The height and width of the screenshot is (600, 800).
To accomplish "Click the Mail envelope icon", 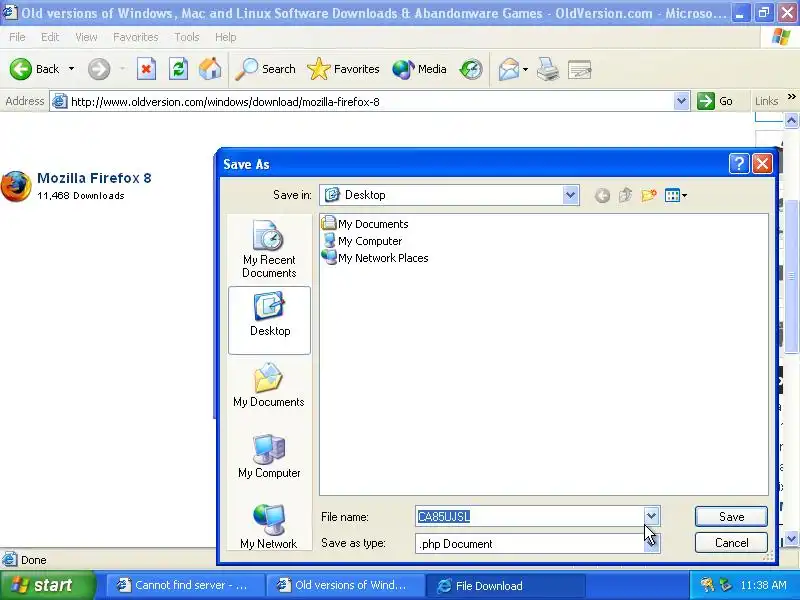I will (x=509, y=69).
